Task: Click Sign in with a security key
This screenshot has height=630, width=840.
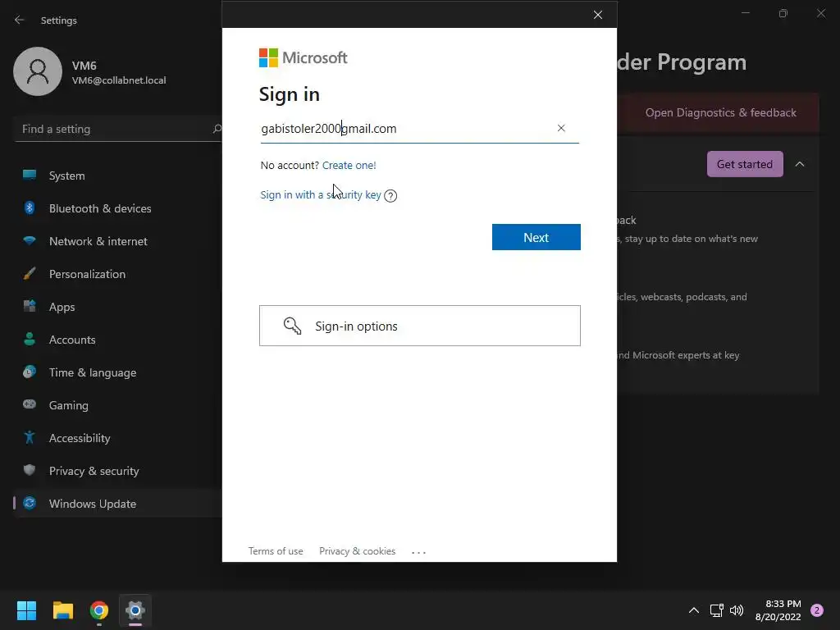Action: 321,194
